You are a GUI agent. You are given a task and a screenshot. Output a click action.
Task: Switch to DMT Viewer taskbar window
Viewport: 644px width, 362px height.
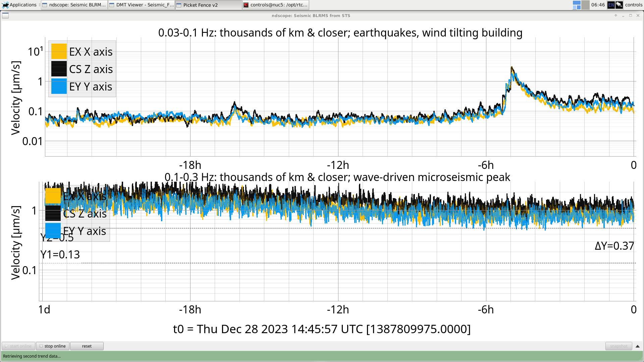coord(142,5)
